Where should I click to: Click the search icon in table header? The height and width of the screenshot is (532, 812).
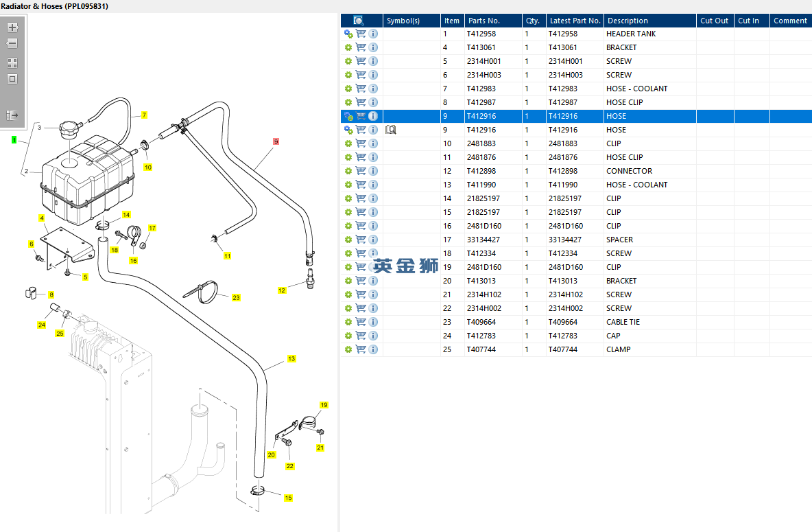click(358, 21)
